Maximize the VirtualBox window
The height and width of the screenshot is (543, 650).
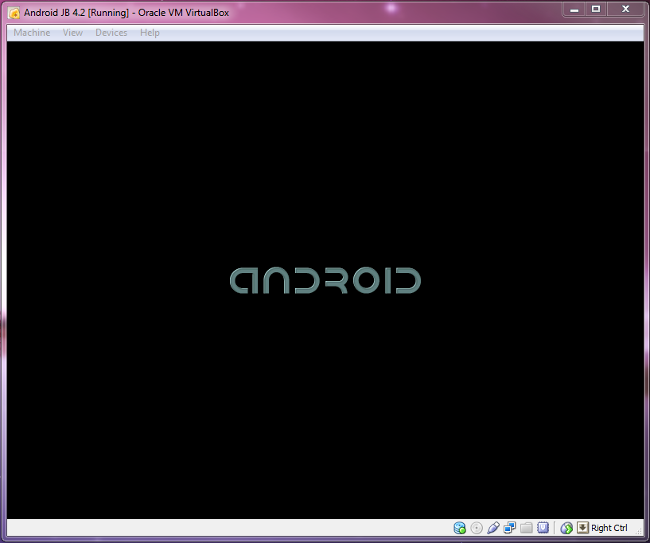click(596, 10)
